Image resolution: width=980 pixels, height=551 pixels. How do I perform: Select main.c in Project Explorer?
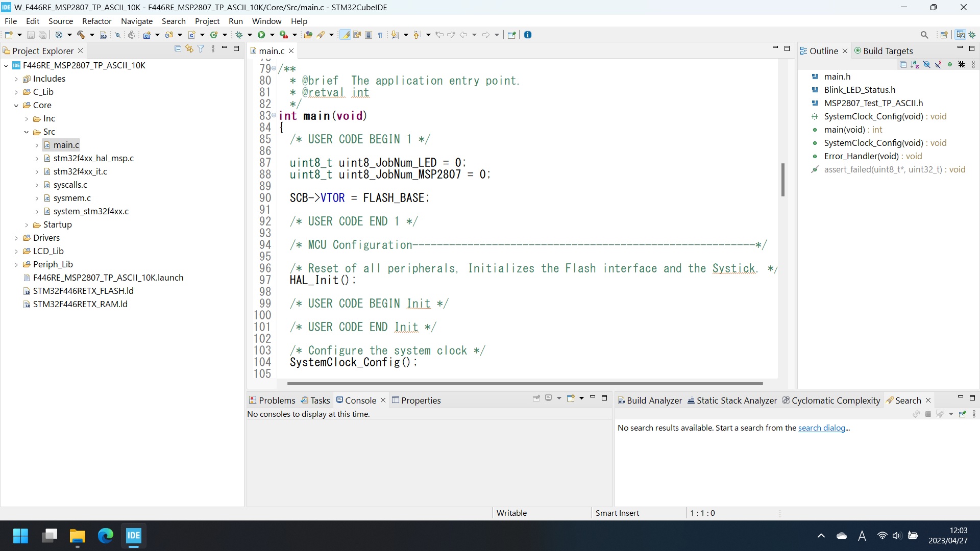tap(66, 145)
